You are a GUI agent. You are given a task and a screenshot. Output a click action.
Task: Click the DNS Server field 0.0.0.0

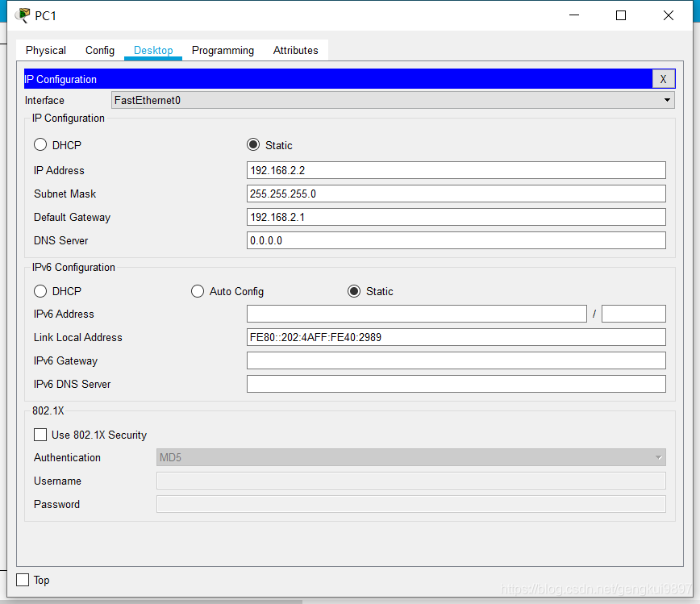pyautogui.click(x=456, y=240)
